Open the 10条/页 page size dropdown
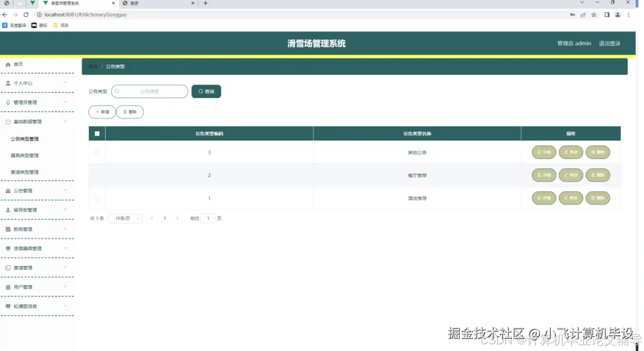The height and width of the screenshot is (351, 644). click(x=125, y=218)
